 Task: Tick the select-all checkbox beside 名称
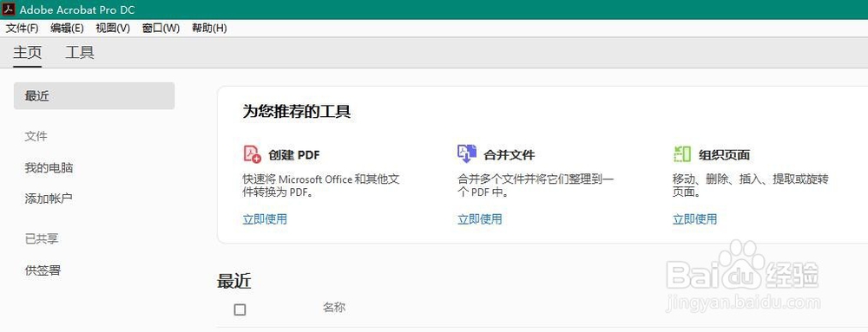tap(240, 310)
